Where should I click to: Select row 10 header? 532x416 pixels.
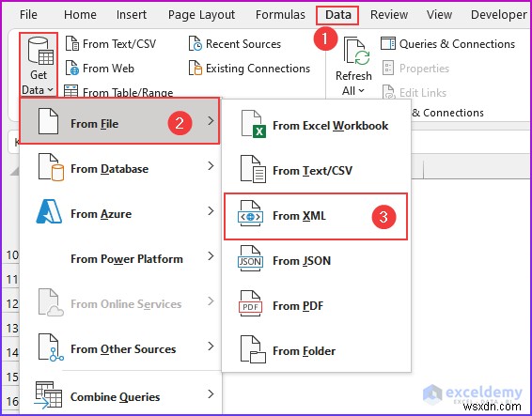12,255
